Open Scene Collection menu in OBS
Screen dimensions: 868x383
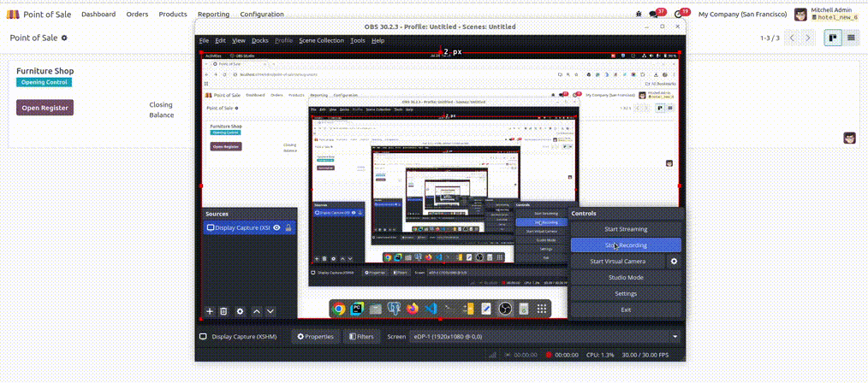(321, 40)
